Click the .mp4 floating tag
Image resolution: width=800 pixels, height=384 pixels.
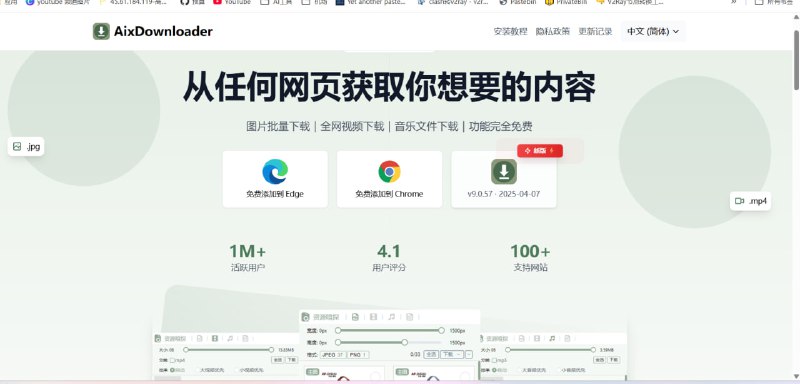(751, 201)
